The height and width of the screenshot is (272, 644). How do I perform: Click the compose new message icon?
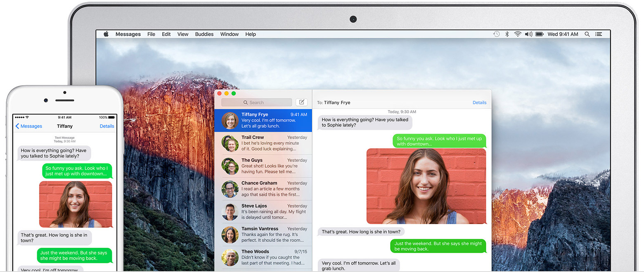pyautogui.click(x=301, y=102)
